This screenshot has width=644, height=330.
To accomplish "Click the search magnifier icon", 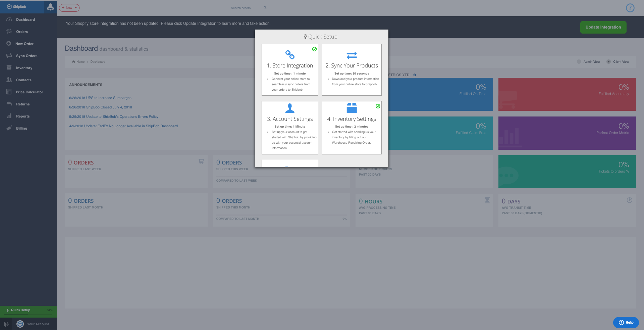I will click(265, 8).
